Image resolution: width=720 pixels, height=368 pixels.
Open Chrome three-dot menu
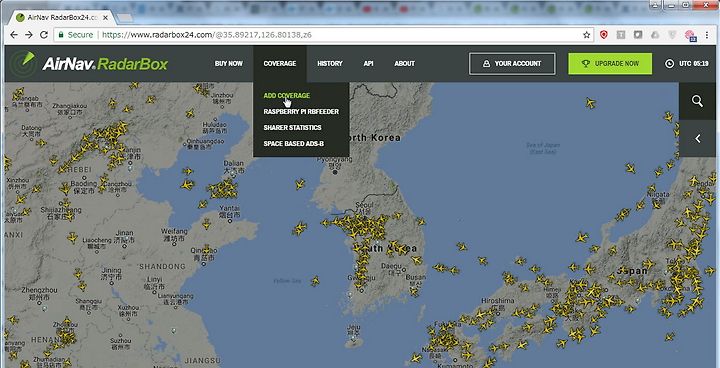(x=707, y=35)
